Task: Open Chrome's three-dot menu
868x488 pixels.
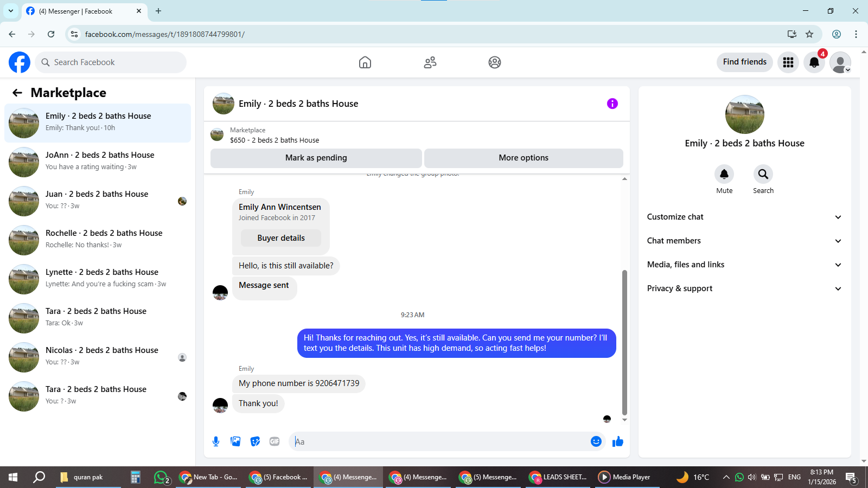Action: tap(856, 34)
